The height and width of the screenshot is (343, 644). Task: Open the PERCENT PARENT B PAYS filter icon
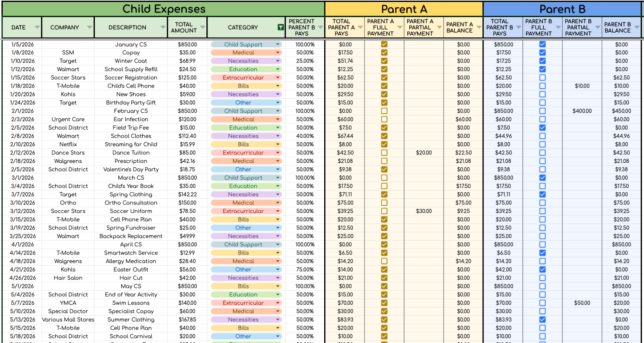pyautogui.click(x=320, y=27)
